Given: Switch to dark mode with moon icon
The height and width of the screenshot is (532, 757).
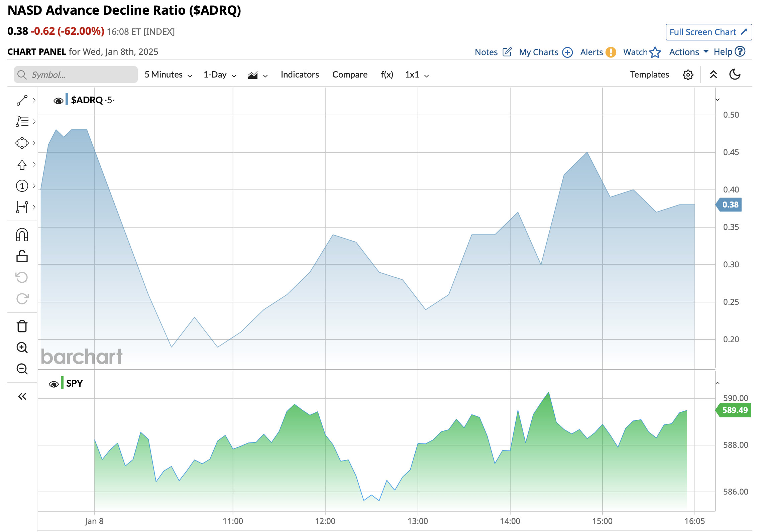Looking at the screenshot, I should [735, 75].
